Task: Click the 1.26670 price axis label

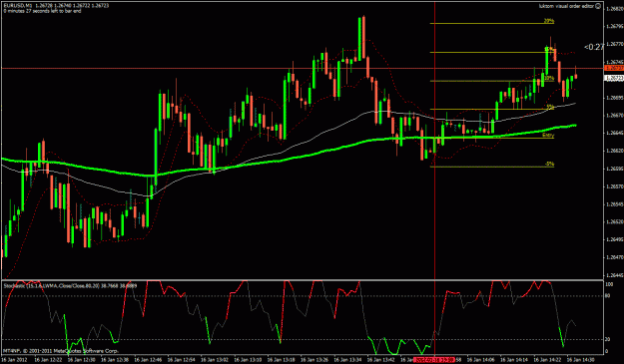Action: [x=614, y=116]
